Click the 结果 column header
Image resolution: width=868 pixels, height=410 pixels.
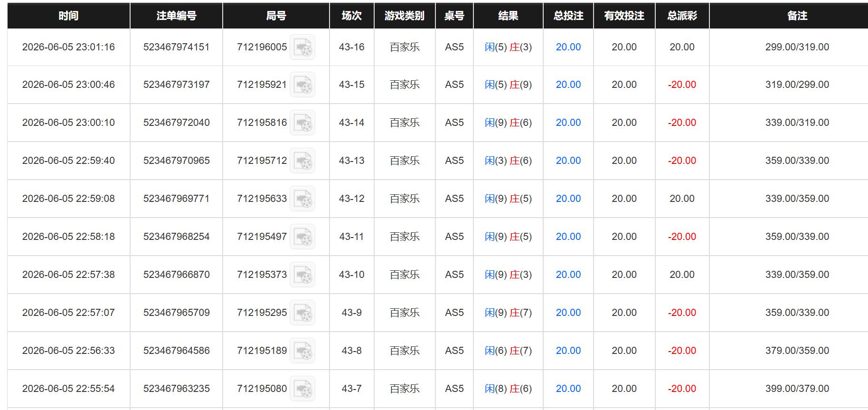tap(508, 16)
